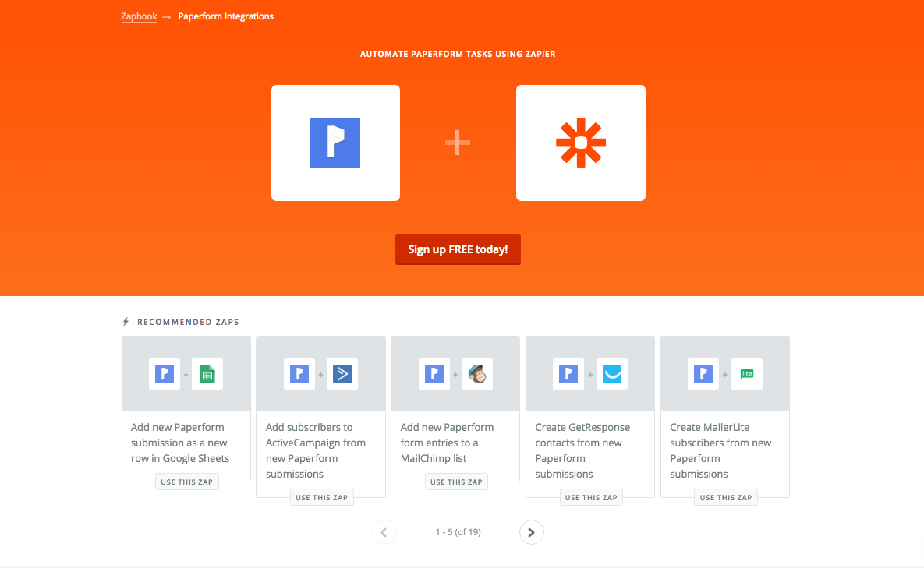Open 'Add subscribers to ActiveCampaign' zap

316,450
